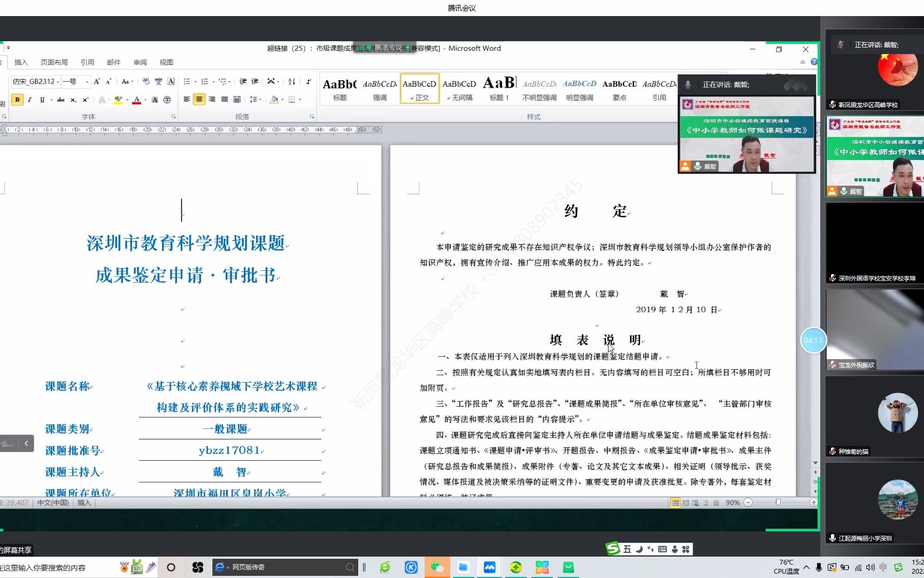Viewport: 924px width, 578px height.
Task: Click the Increase Indent icon
Action: tap(255, 81)
